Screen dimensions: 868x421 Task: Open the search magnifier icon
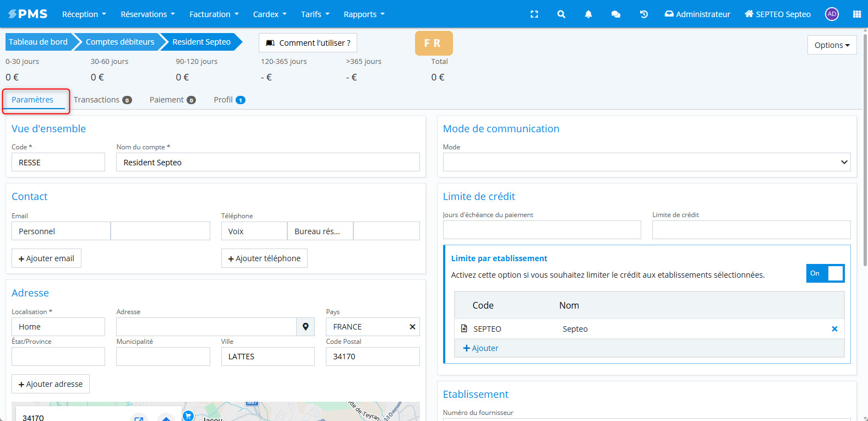(x=561, y=14)
